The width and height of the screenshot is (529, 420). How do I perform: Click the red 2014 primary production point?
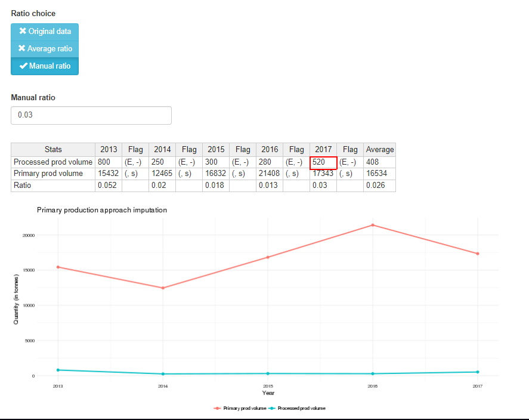tap(163, 288)
